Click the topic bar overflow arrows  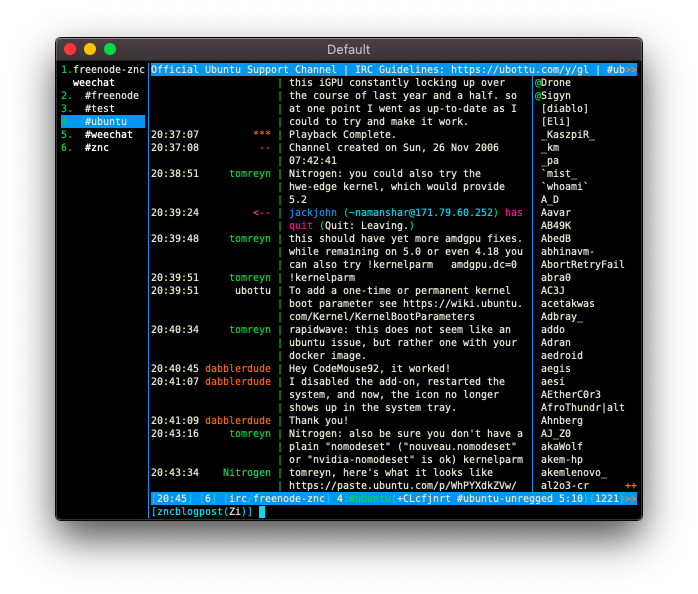tap(631, 69)
